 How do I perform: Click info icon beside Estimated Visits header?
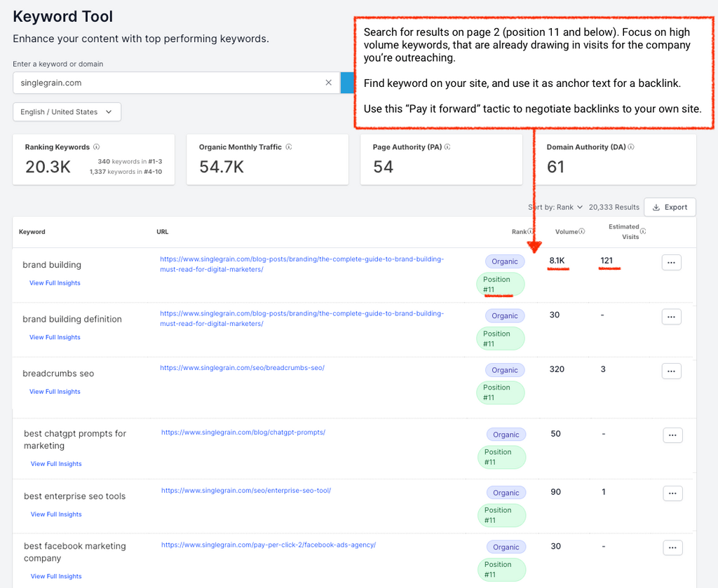tap(643, 231)
